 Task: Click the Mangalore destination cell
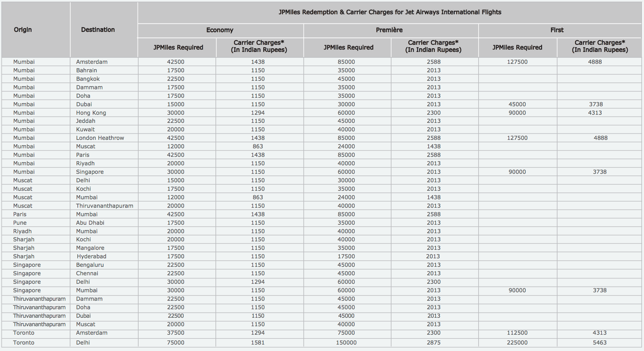pos(90,248)
